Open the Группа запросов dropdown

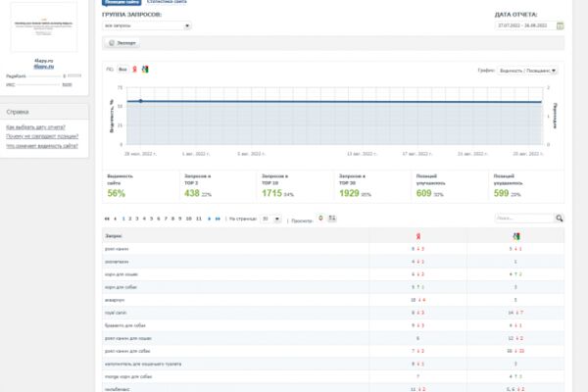coord(147,25)
